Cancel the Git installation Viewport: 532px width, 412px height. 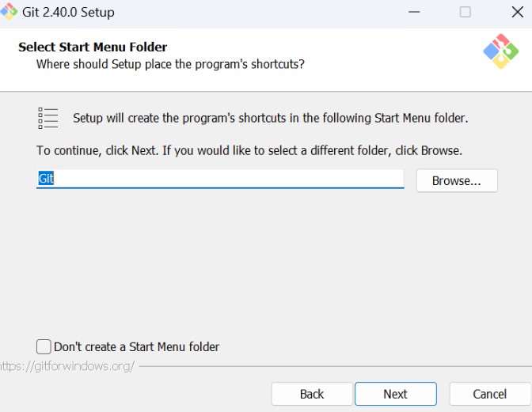[489, 394]
